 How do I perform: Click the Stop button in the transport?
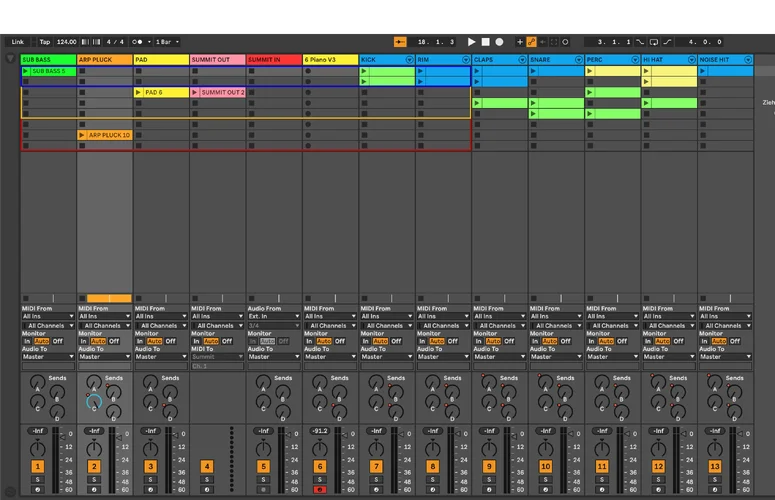tap(485, 42)
